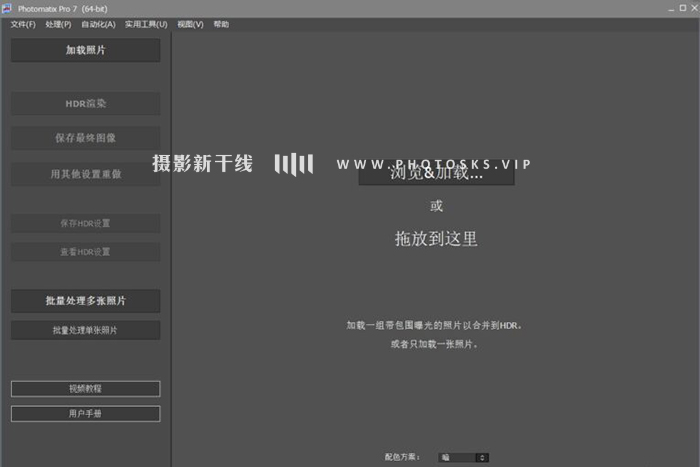
Task: Click the 配色方案 label
Action: 402,457
